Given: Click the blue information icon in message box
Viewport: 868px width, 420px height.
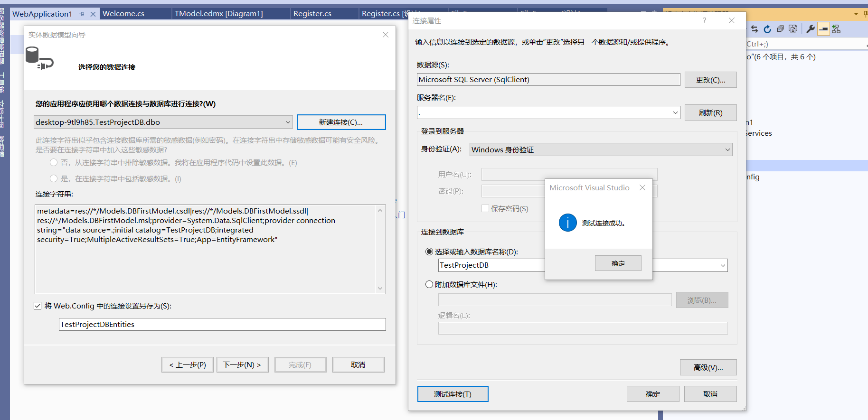Looking at the screenshot, I should [x=568, y=223].
